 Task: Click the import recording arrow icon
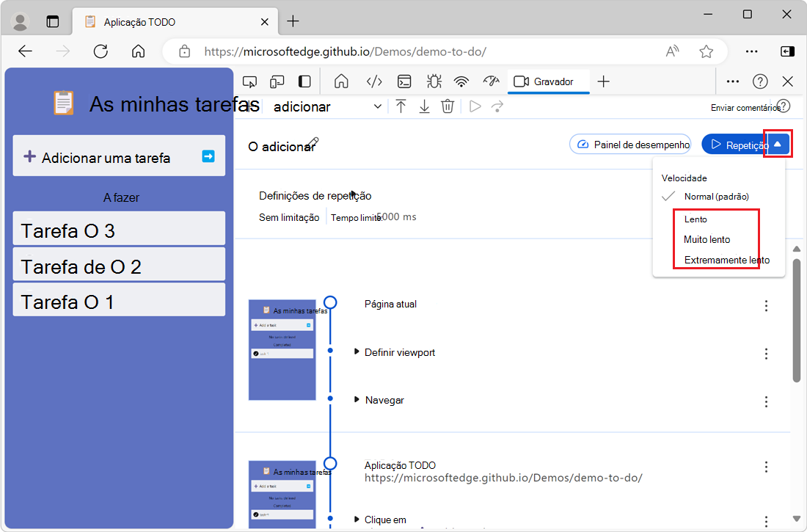tap(401, 106)
